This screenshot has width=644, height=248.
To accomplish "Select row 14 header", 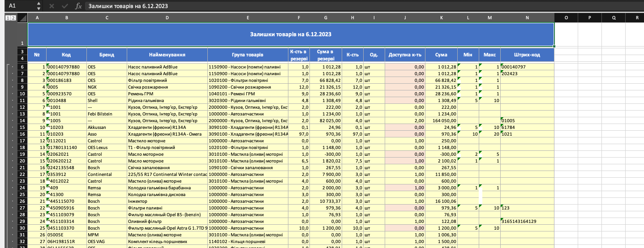I will tap(22, 120).
